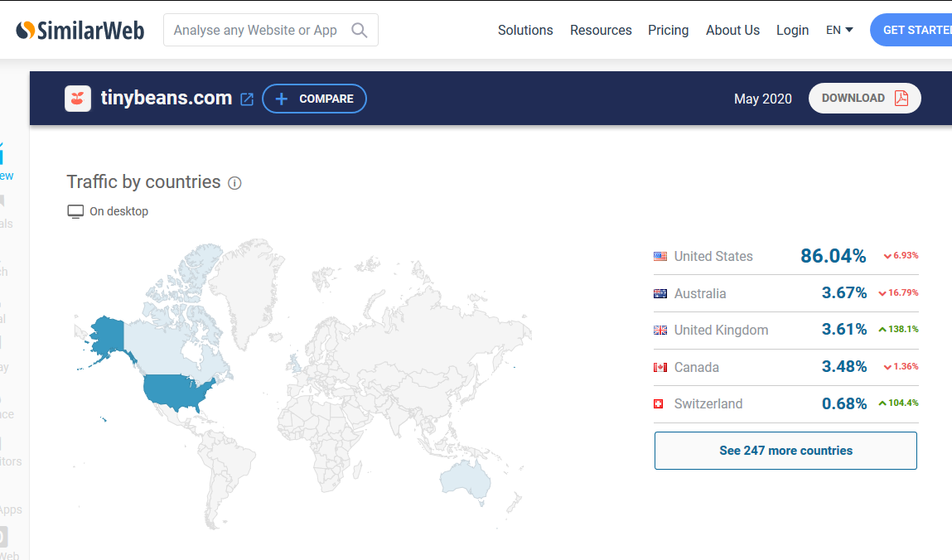Click the May 2020 date label
Image resolution: width=952 pixels, height=560 pixels.
tap(762, 99)
